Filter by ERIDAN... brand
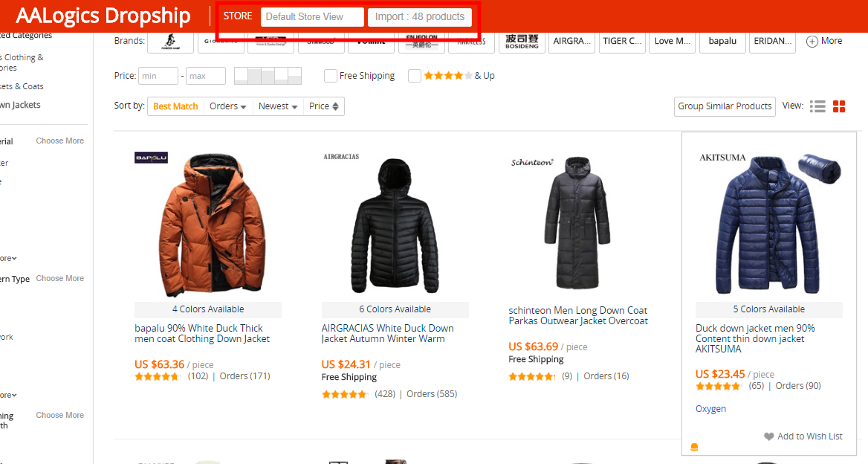Image resolution: width=868 pixels, height=464 pixels. click(x=773, y=42)
